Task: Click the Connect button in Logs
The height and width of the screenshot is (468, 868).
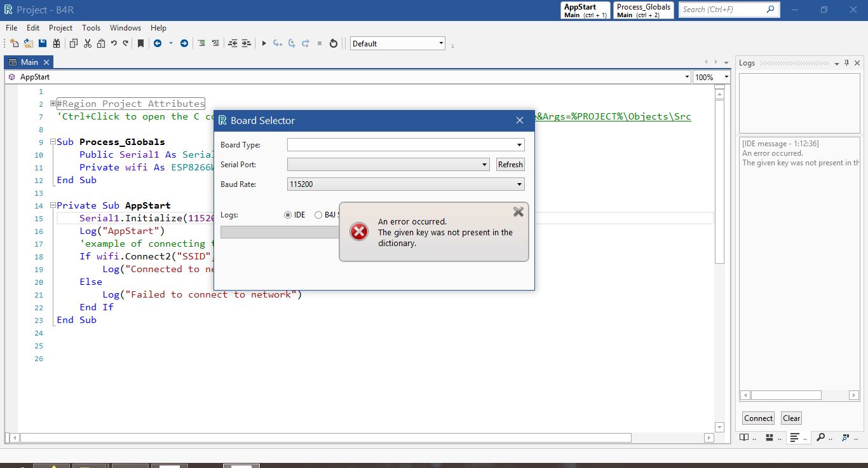Action: coord(758,418)
